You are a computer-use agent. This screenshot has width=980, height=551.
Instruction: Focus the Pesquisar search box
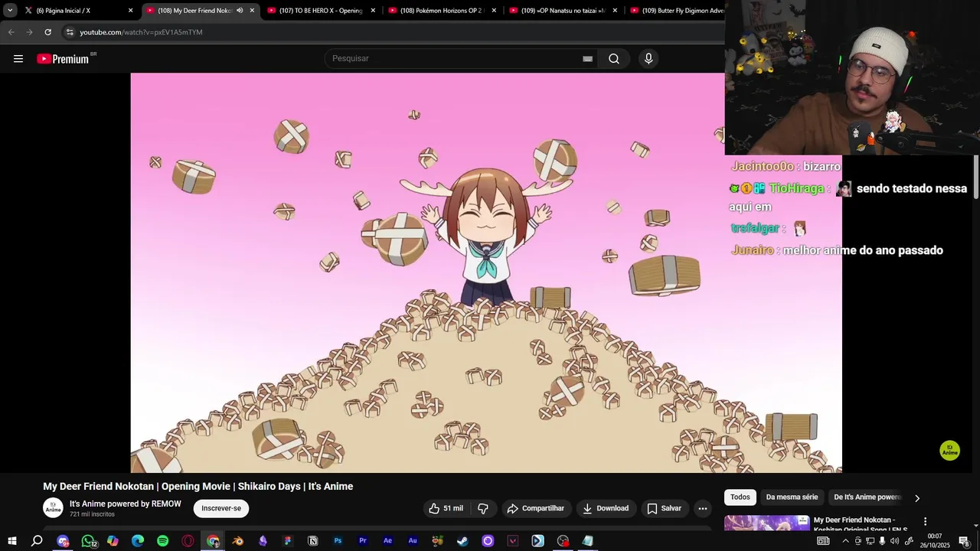click(x=456, y=59)
